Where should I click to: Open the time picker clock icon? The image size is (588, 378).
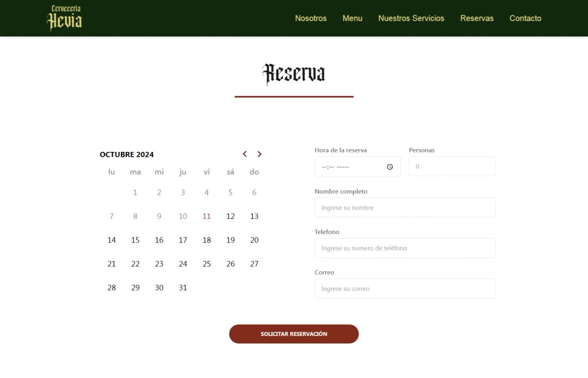[390, 167]
